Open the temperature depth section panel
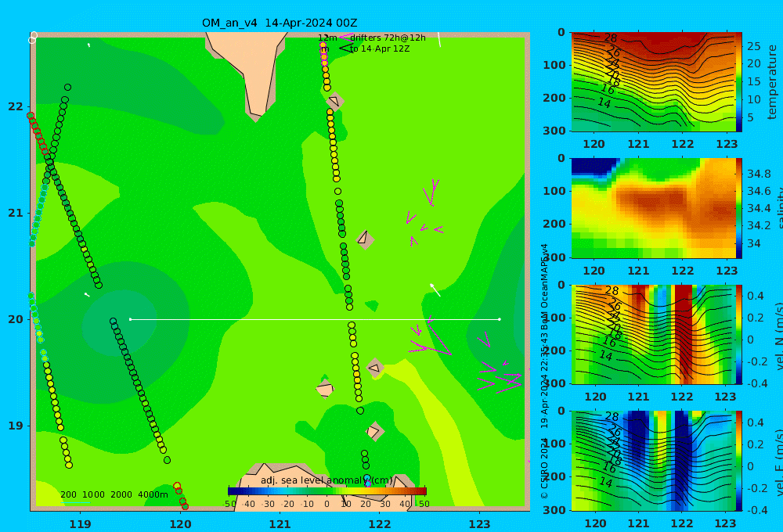Screen dimensions: 783x532 (653, 82)
